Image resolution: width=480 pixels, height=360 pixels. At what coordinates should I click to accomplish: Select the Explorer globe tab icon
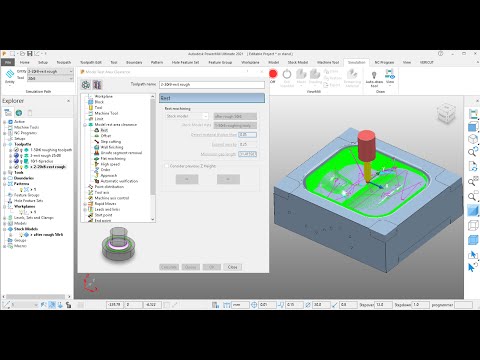(19, 113)
